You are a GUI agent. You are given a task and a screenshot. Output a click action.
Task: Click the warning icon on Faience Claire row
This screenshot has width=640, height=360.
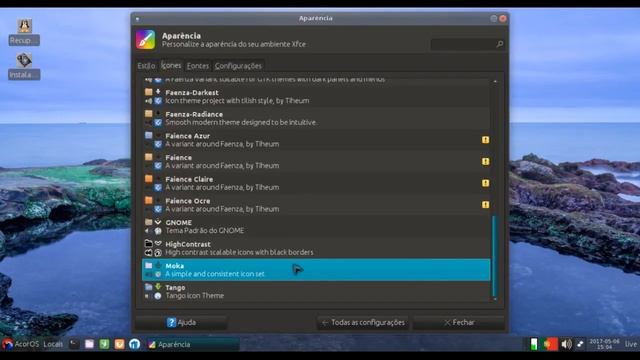tap(485, 183)
